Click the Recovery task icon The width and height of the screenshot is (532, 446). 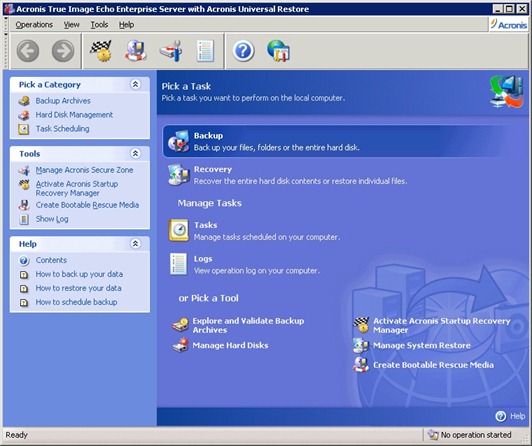pos(178,175)
